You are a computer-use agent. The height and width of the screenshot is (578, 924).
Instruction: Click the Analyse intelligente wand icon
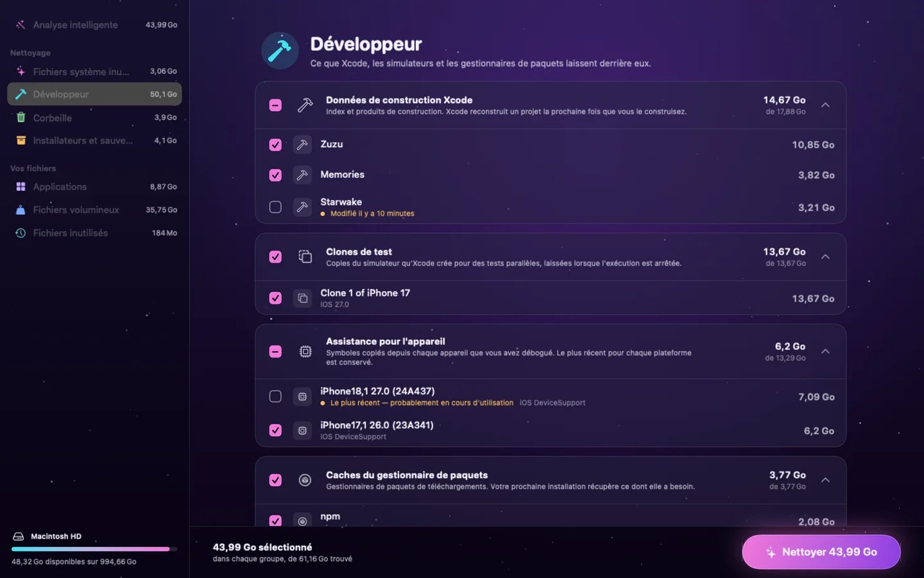tap(21, 25)
